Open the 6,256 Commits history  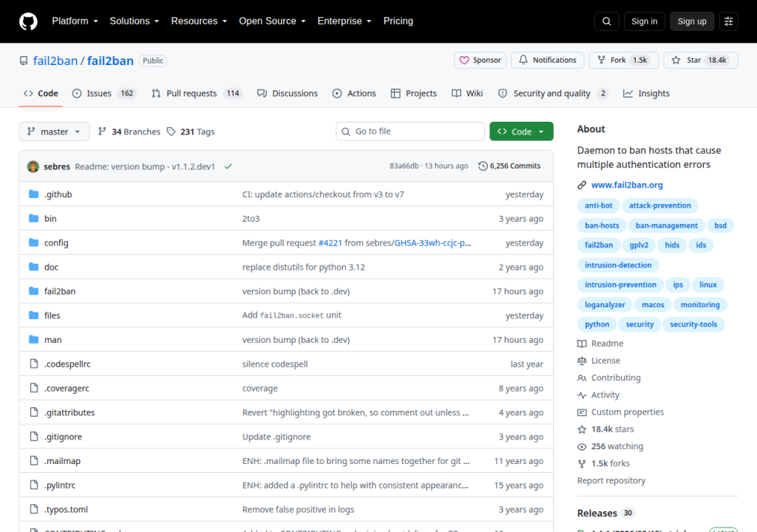click(x=509, y=166)
